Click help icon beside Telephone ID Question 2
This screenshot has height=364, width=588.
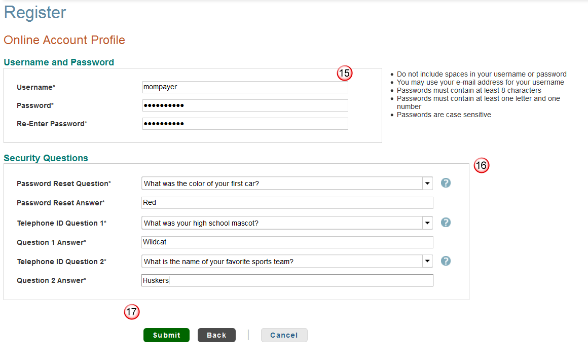click(x=446, y=261)
